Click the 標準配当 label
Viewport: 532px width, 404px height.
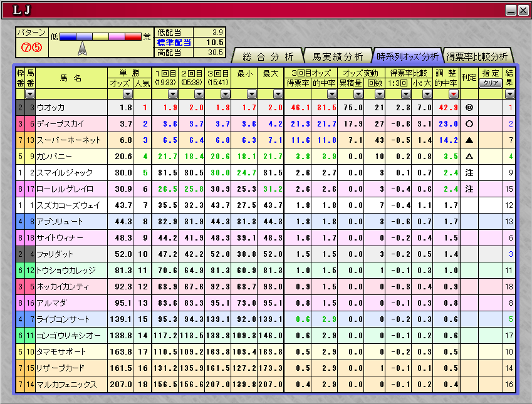(174, 43)
